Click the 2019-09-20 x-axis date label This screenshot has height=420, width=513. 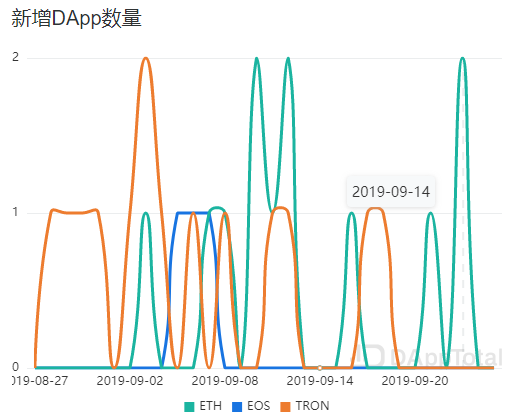click(x=415, y=381)
